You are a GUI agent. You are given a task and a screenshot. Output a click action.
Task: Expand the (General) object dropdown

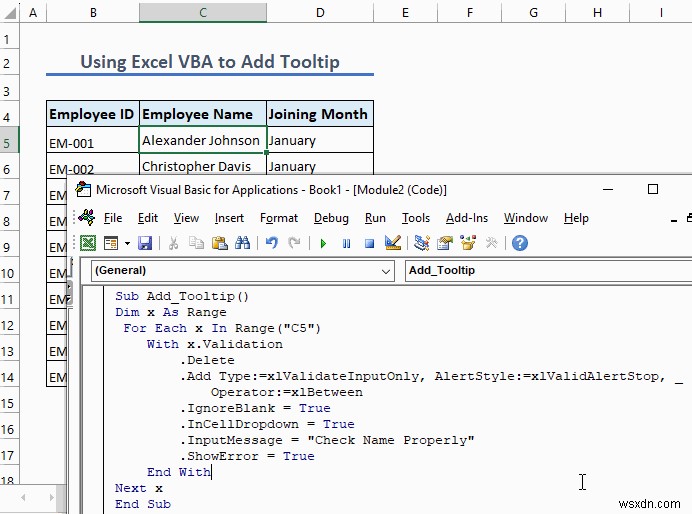click(386, 271)
